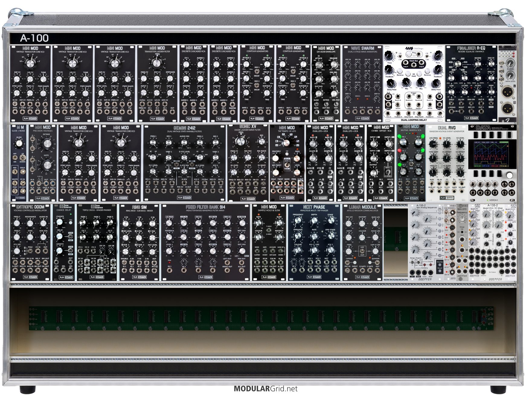Click the 4ms logo on the Dual Looping Delay
The height and width of the screenshot is (395, 532).
[409, 48]
